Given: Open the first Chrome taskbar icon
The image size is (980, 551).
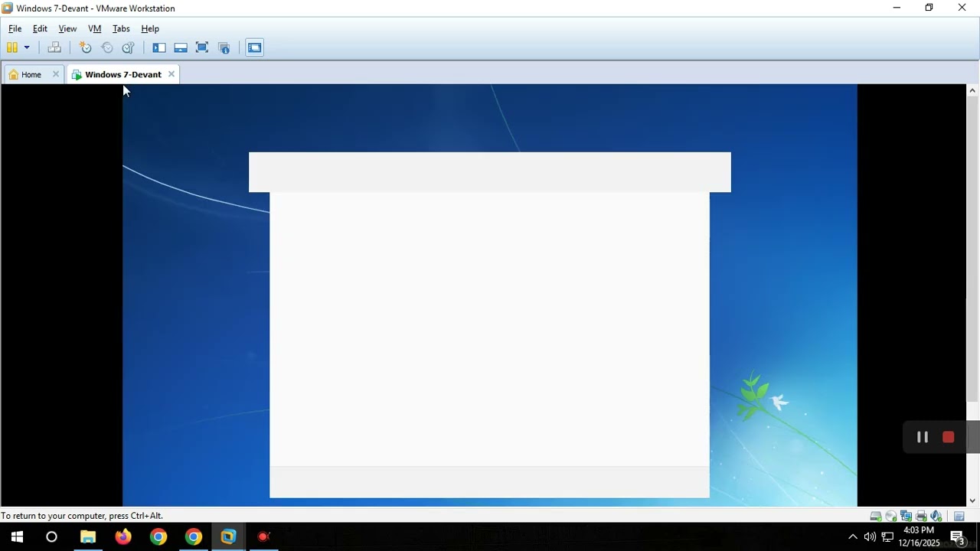Looking at the screenshot, I should click(158, 537).
